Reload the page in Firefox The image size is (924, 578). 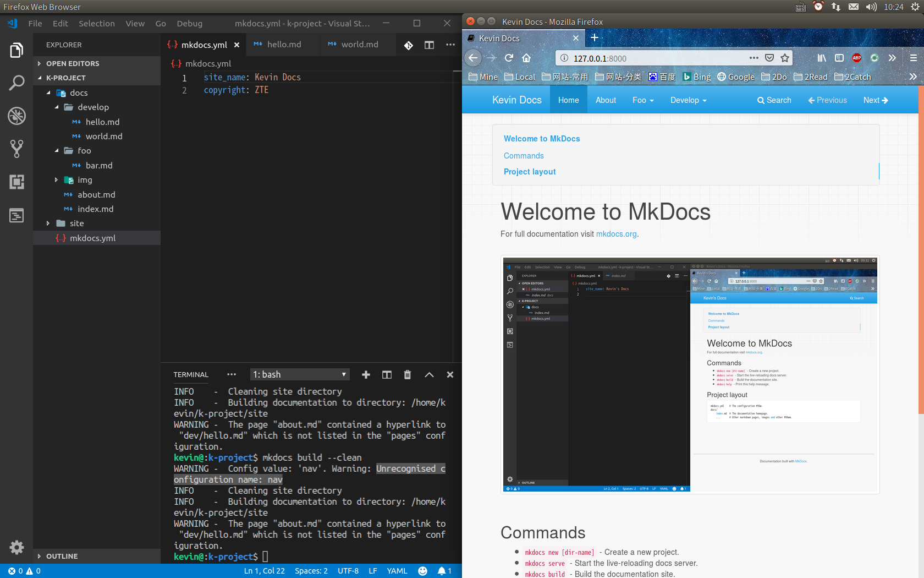pyautogui.click(x=509, y=58)
